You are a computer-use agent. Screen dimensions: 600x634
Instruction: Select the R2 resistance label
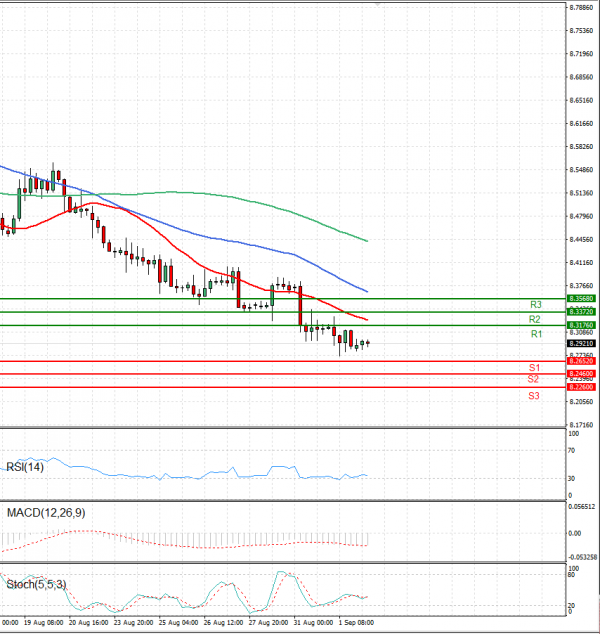tap(535, 319)
